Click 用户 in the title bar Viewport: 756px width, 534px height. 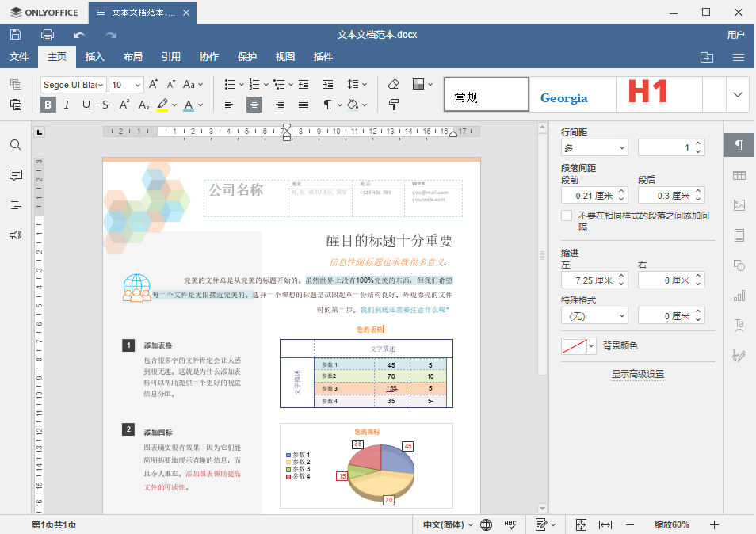(735, 35)
